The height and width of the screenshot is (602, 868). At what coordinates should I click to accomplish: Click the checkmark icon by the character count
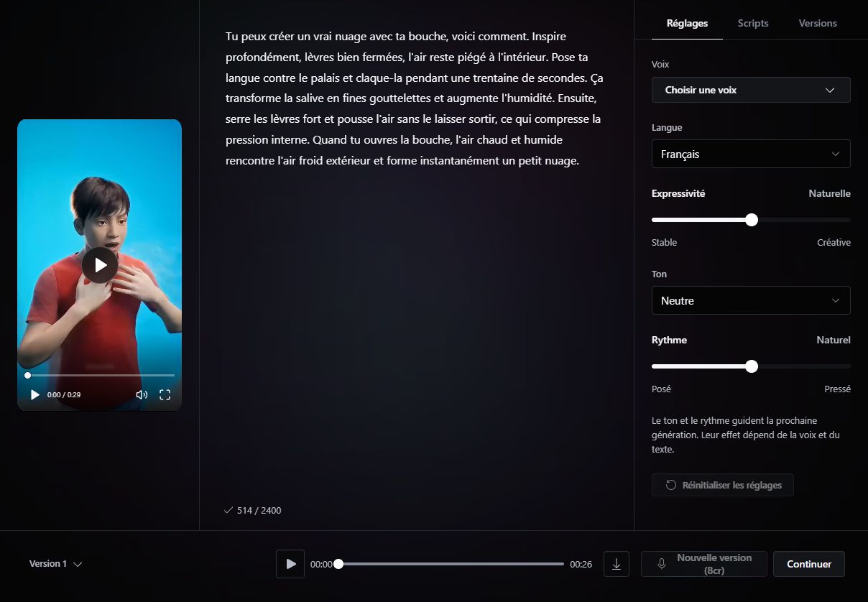[x=228, y=510]
